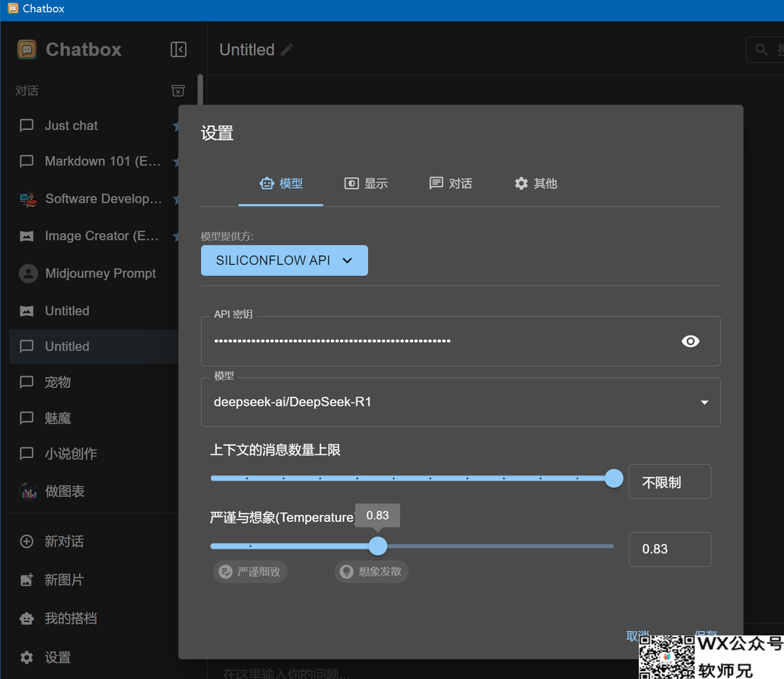784x679 pixels.
Task: Click the Temperature slider handle
Action: [x=378, y=546]
